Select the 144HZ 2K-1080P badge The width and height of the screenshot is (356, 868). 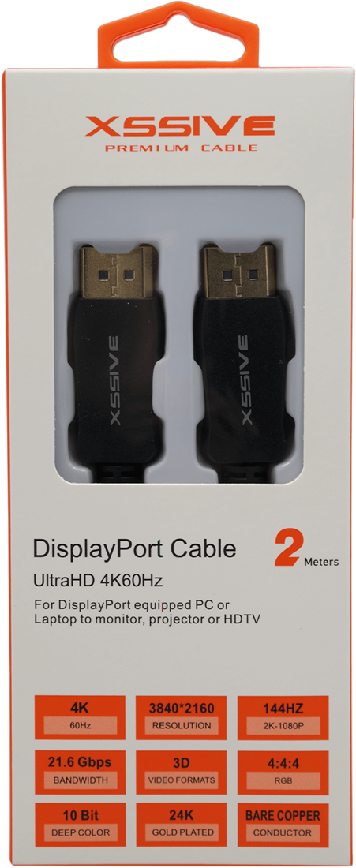pyautogui.click(x=283, y=717)
